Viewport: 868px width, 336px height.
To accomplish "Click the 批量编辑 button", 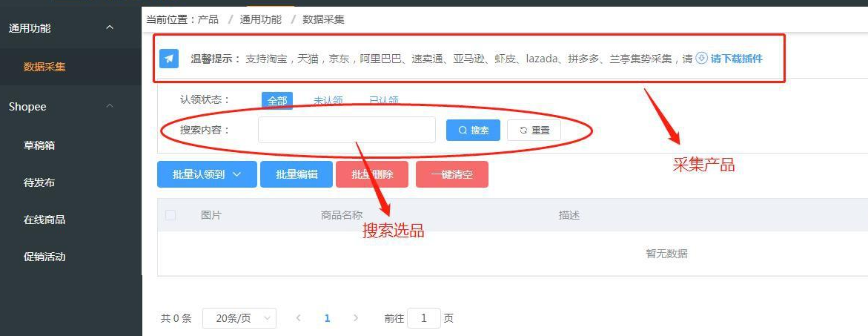I will (x=296, y=174).
